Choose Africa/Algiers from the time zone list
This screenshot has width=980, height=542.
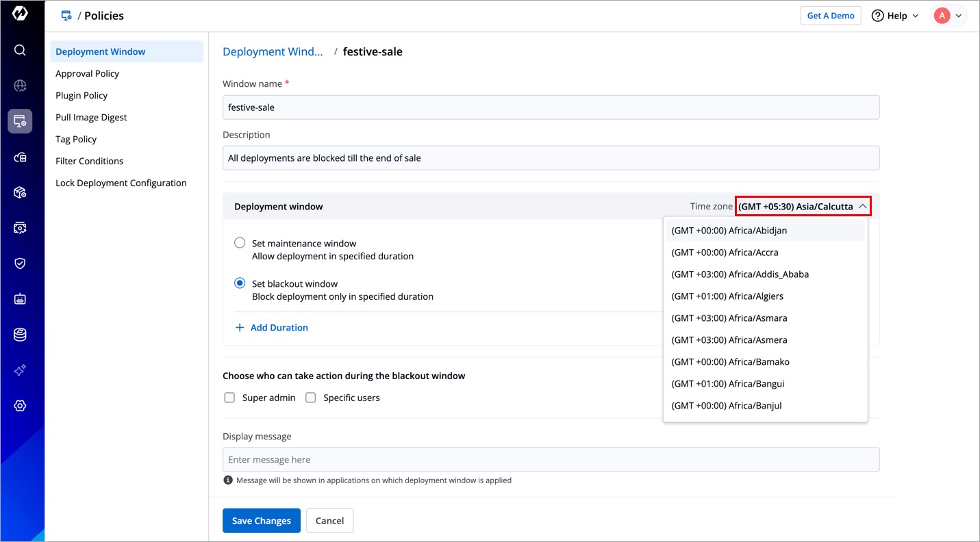pos(727,296)
